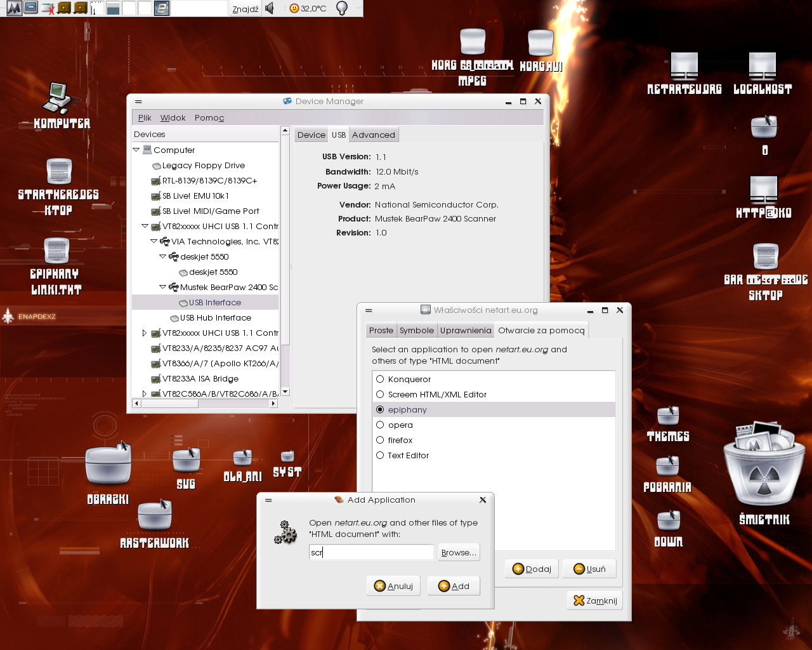Select the Konqueror radio button
812x650 pixels.
pyautogui.click(x=380, y=379)
